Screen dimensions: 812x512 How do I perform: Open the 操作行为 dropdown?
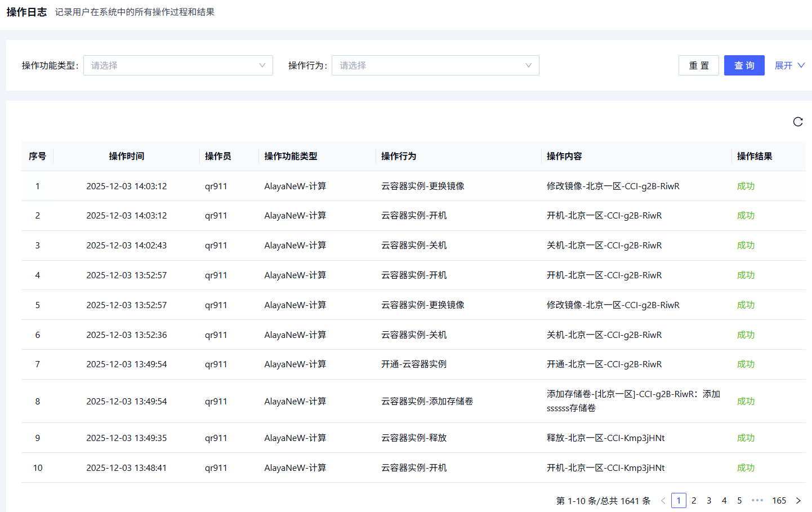[435, 65]
